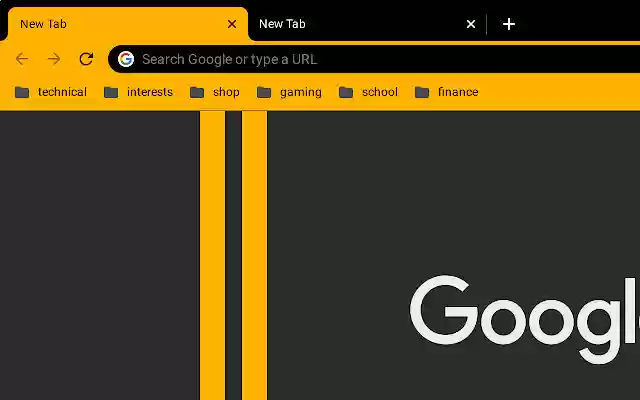Open a new tab with plus button
This screenshot has height=400, width=640.
(509, 24)
